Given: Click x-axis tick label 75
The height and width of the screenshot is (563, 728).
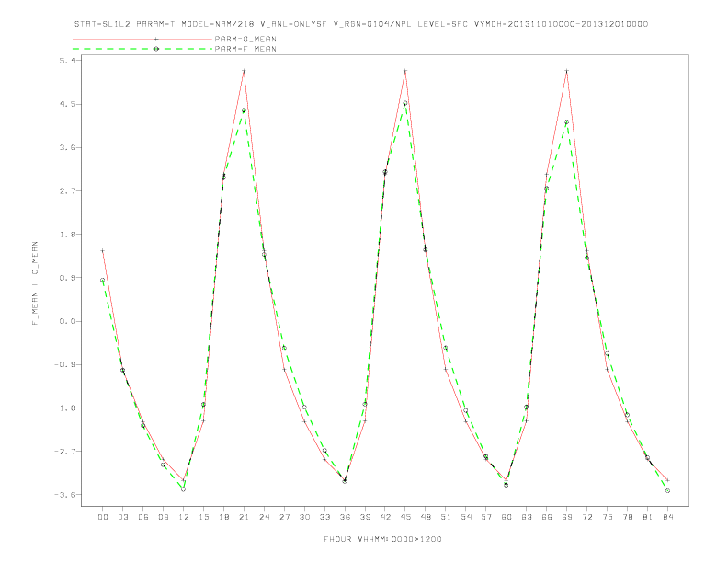Looking at the screenshot, I should [x=608, y=517].
